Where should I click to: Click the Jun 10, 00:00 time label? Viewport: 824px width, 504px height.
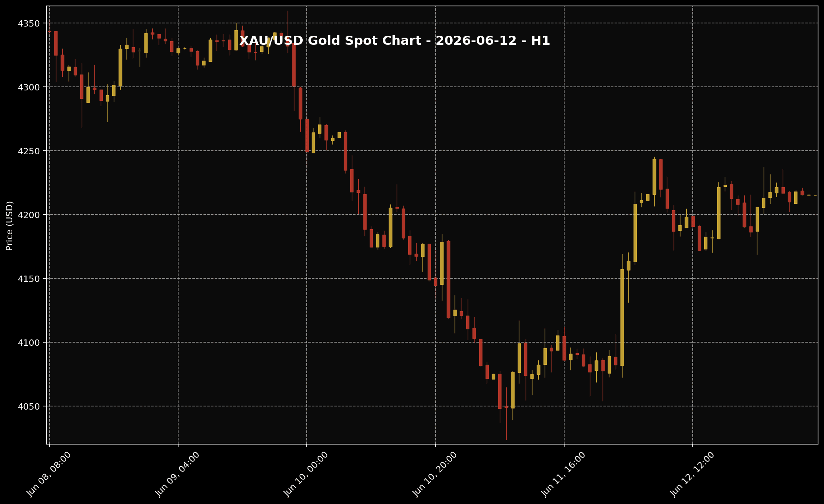pos(305,474)
